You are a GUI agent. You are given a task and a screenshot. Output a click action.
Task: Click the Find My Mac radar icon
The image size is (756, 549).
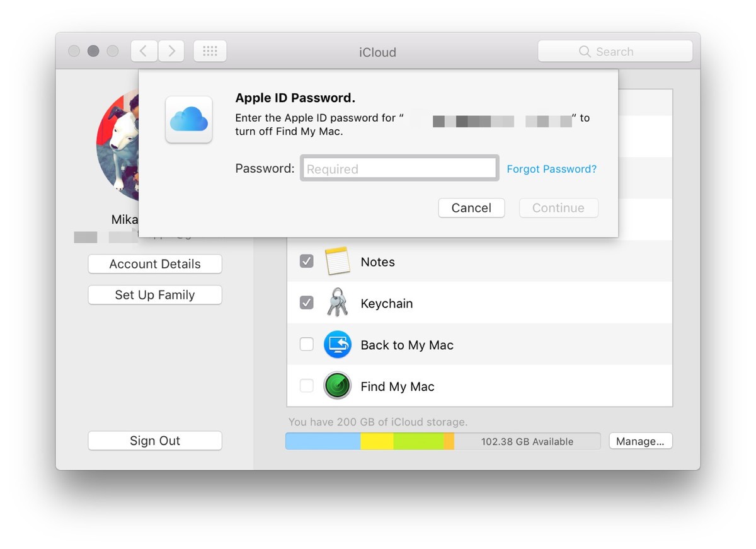[x=337, y=386]
